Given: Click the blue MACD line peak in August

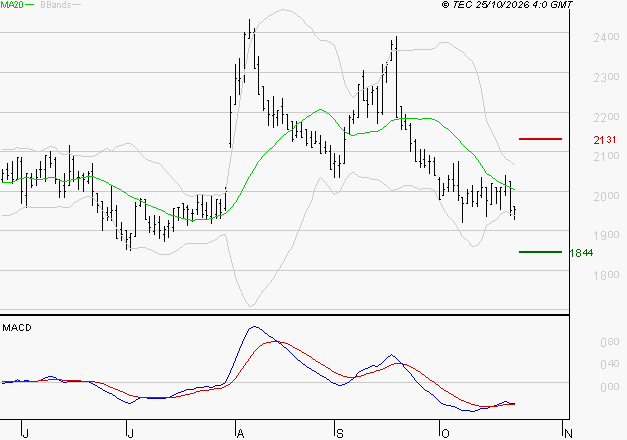Looking at the screenshot, I should [254, 327].
